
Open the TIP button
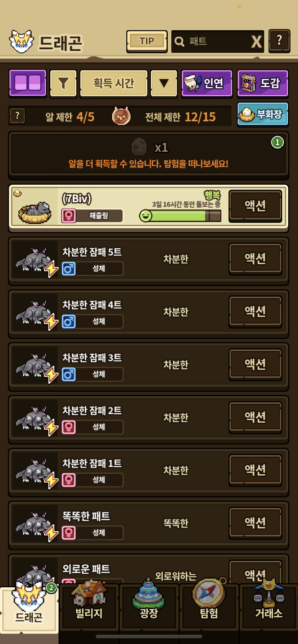pyautogui.click(x=147, y=41)
